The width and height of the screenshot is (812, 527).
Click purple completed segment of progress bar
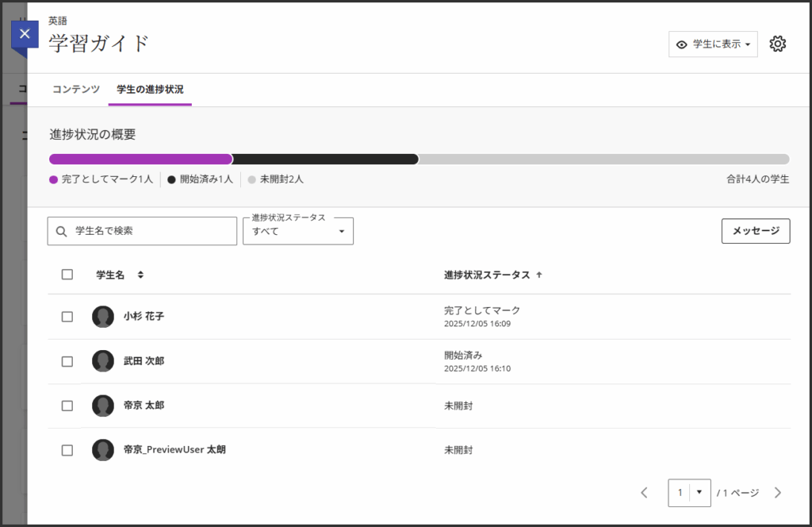point(140,159)
